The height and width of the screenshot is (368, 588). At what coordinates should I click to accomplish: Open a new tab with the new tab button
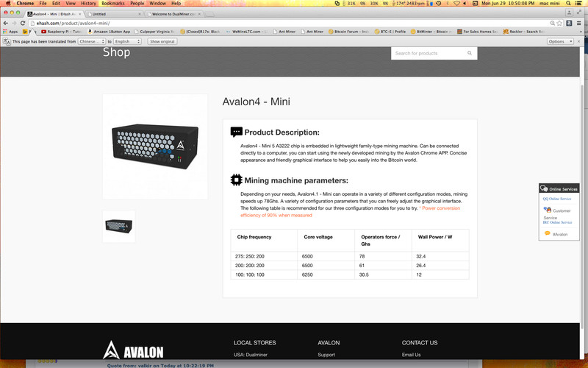[x=209, y=14]
